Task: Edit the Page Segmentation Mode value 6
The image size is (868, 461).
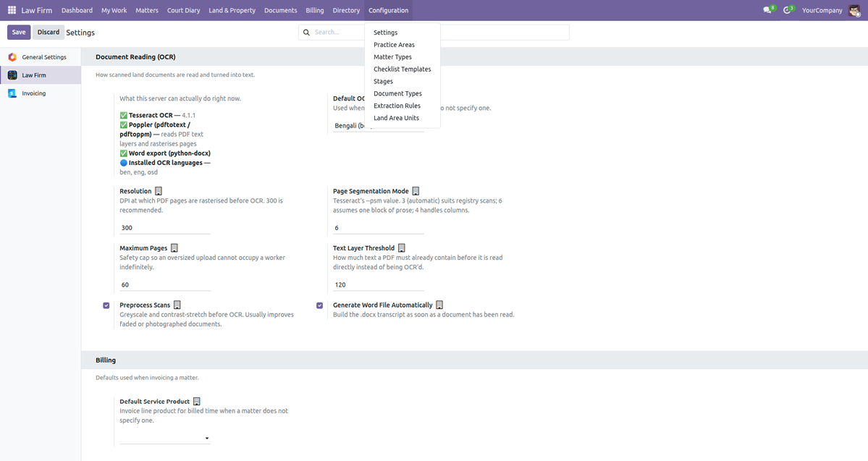Action: [379, 227]
